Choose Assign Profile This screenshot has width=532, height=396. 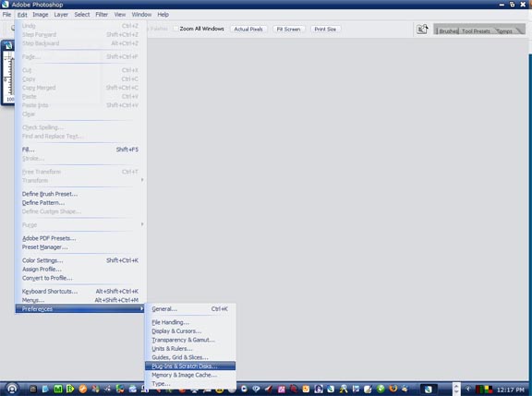click(80, 270)
